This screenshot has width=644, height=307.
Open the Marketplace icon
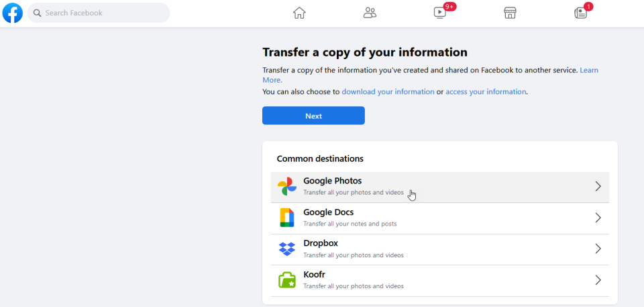click(510, 13)
